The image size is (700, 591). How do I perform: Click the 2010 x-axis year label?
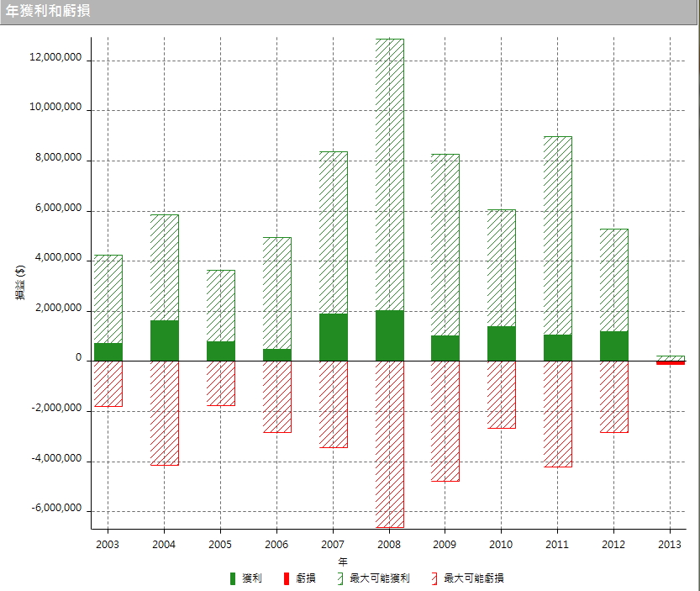tap(501, 544)
